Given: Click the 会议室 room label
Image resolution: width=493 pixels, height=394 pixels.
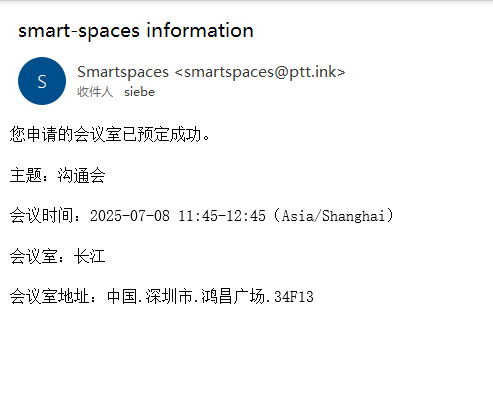Looking at the screenshot, I should coord(34,256).
